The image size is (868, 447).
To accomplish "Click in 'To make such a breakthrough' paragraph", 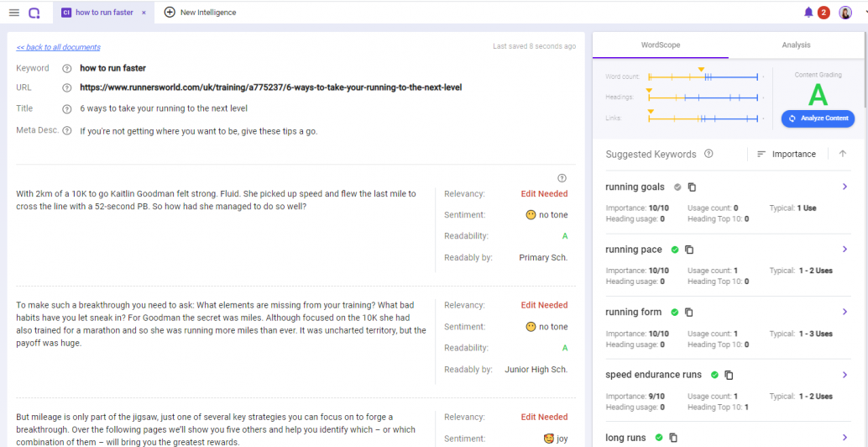I will (221, 324).
